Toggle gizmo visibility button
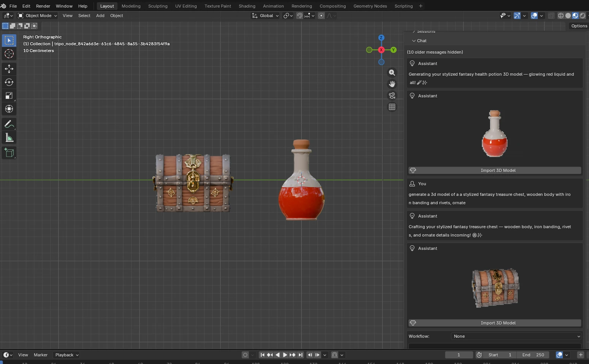 pos(517,16)
